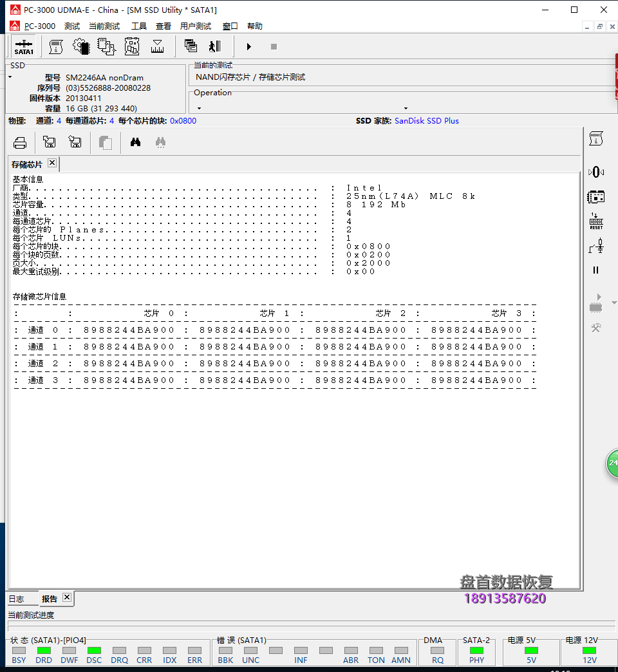618x672 pixels.
Task: Click the model SM2246AA nonDram text
Action: point(104,78)
